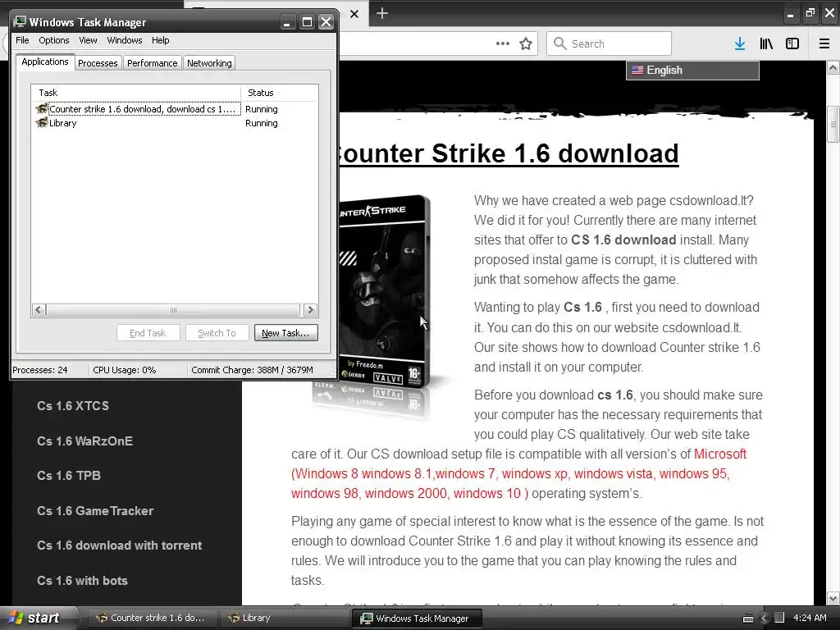
Task: Click the End Task button
Action: tap(148, 333)
